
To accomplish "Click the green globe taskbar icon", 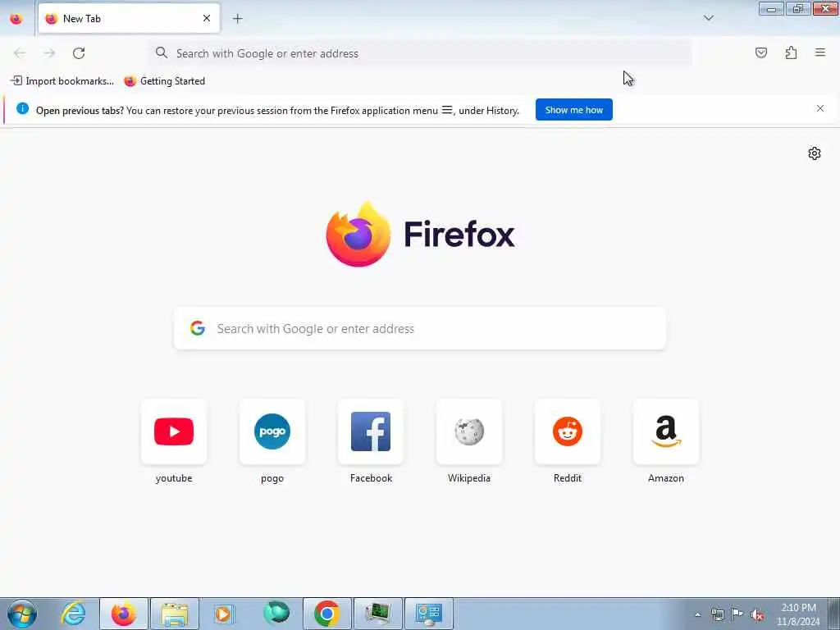I will coord(276,614).
